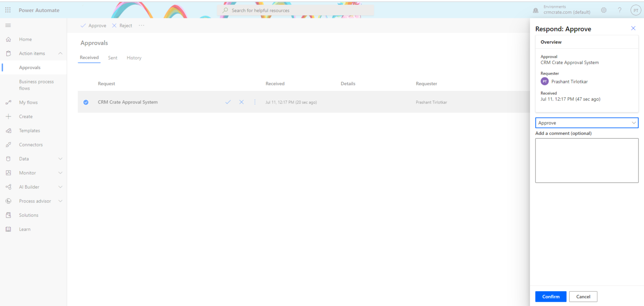Switch to the Sent tab
The image size is (644, 306).
pyautogui.click(x=112, y=57)
